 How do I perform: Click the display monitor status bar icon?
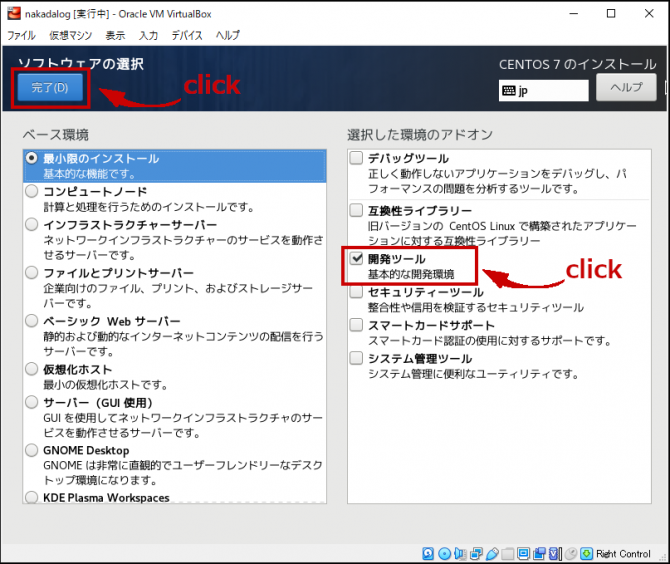(523, 553)
